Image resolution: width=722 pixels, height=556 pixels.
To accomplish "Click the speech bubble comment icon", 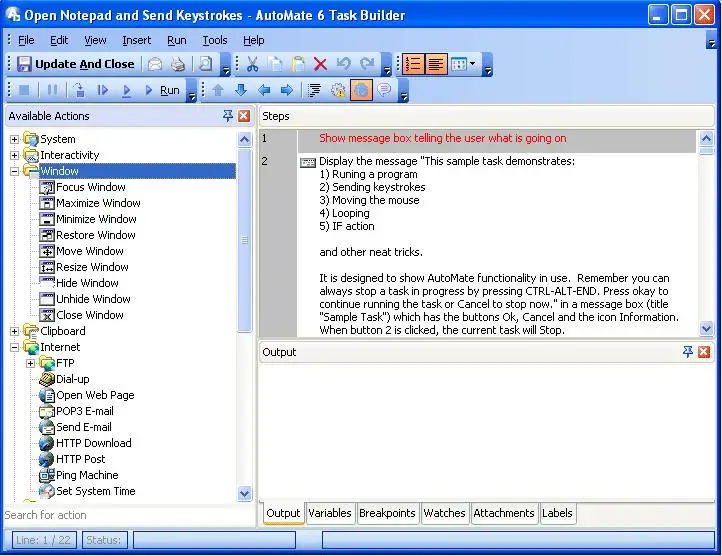I will pyautogui.click(x=384, y=90).
